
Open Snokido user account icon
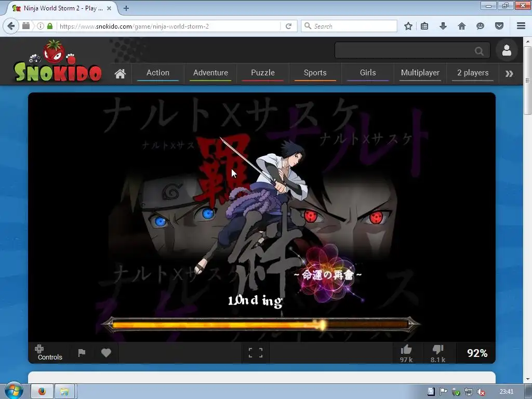[507, 50]
